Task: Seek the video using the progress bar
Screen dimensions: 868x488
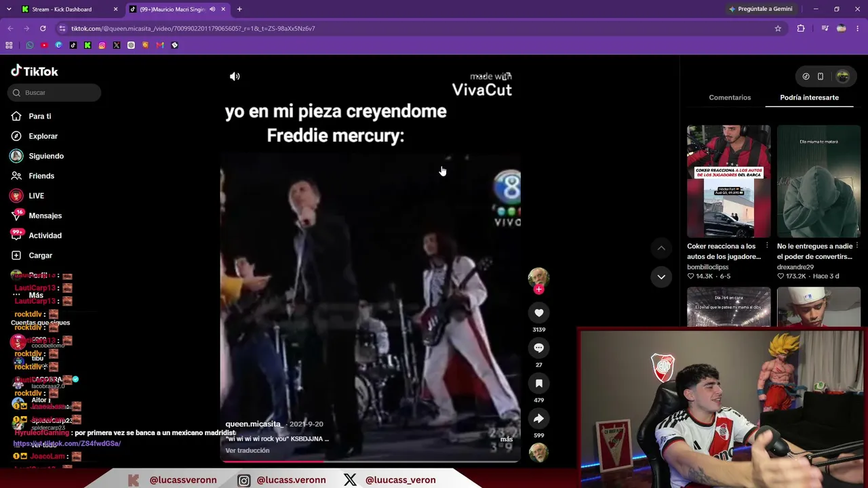Action: point(370,462)
